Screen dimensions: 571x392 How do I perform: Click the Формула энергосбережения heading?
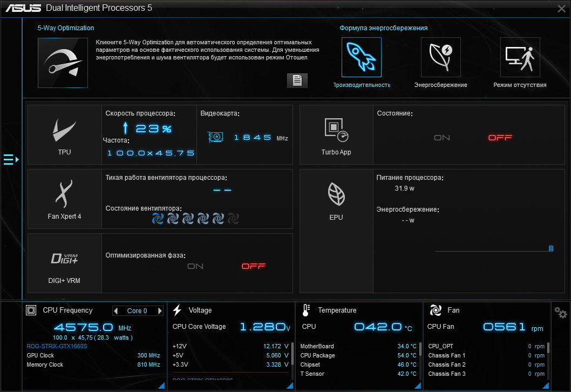click(x=384, y=28)
